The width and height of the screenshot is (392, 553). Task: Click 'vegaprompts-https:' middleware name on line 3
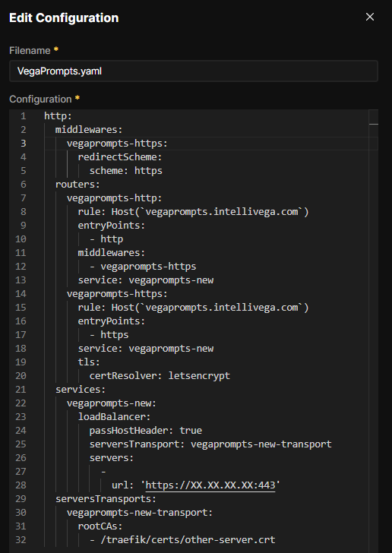117,144
